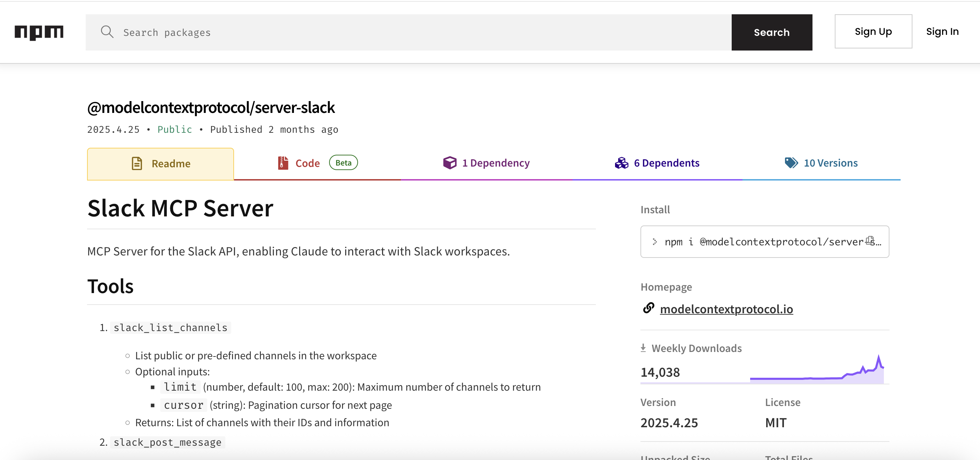Open modelcontextprotocol.io homepage link
The image size is (980, 460).
[x=726, y=309]
